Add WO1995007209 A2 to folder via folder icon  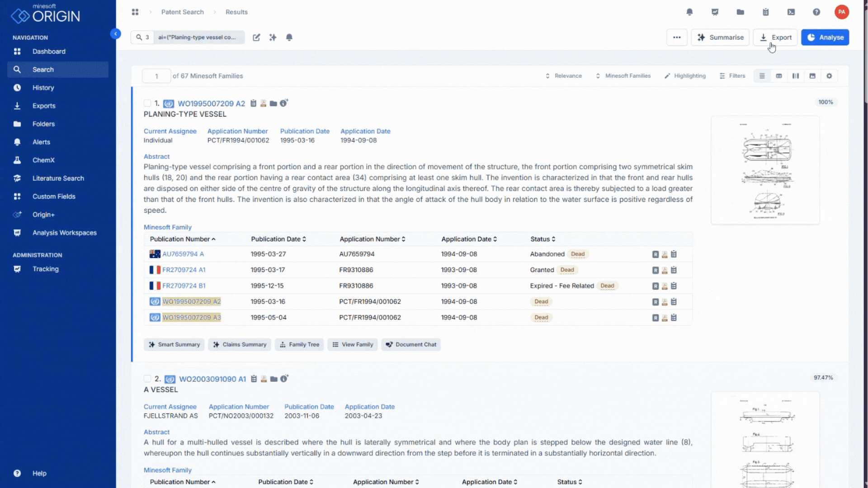point(273,103)
